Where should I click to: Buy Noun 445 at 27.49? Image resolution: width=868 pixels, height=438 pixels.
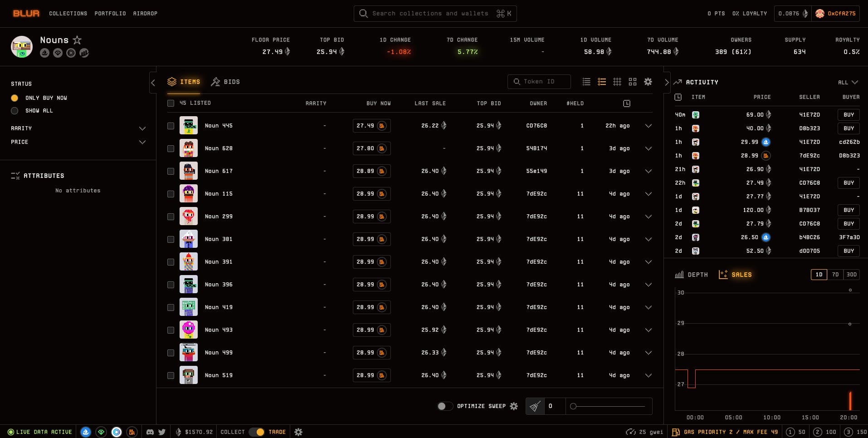click(x=372, y=126)
